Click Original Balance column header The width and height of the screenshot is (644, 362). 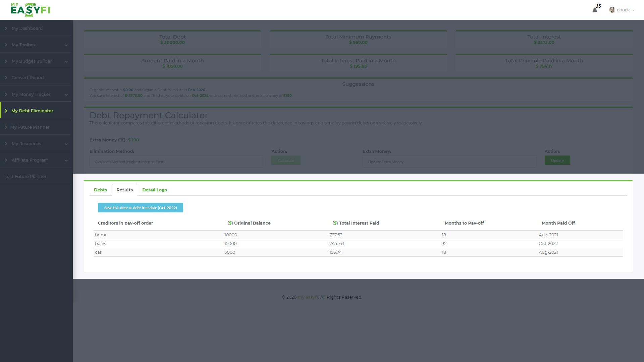[249, 223]
